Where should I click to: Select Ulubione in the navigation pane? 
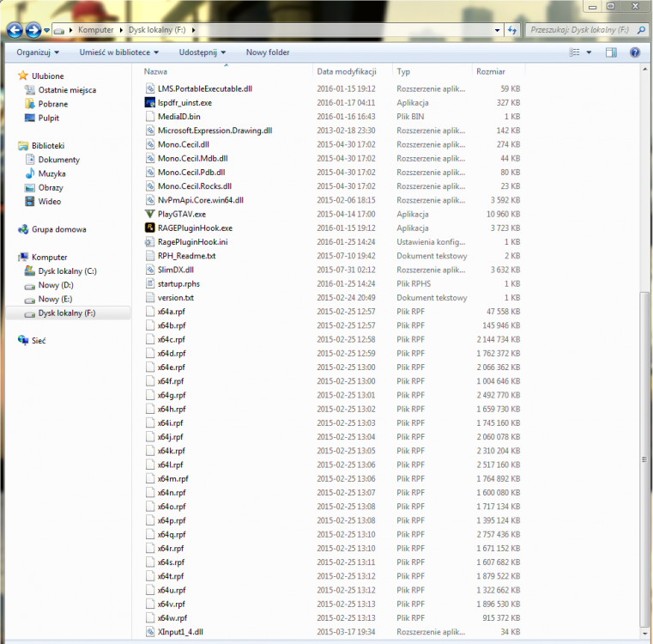click(x=47, y=76)
